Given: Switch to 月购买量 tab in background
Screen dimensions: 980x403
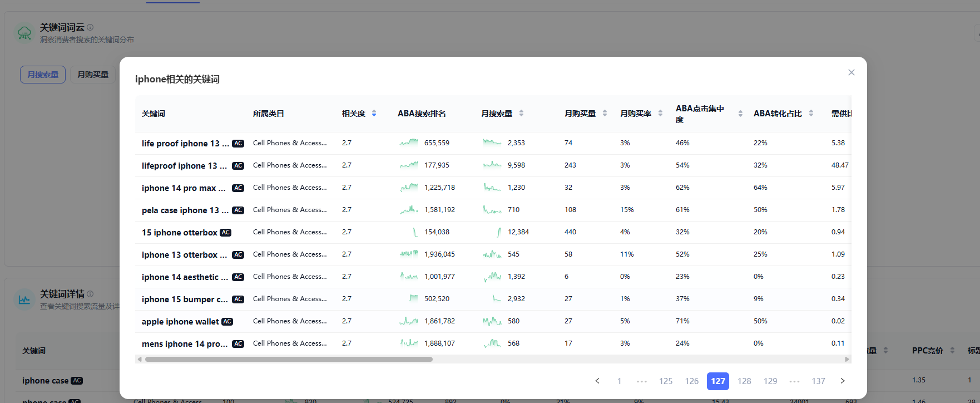Looking at the screenshot, I should coord(93,75).
